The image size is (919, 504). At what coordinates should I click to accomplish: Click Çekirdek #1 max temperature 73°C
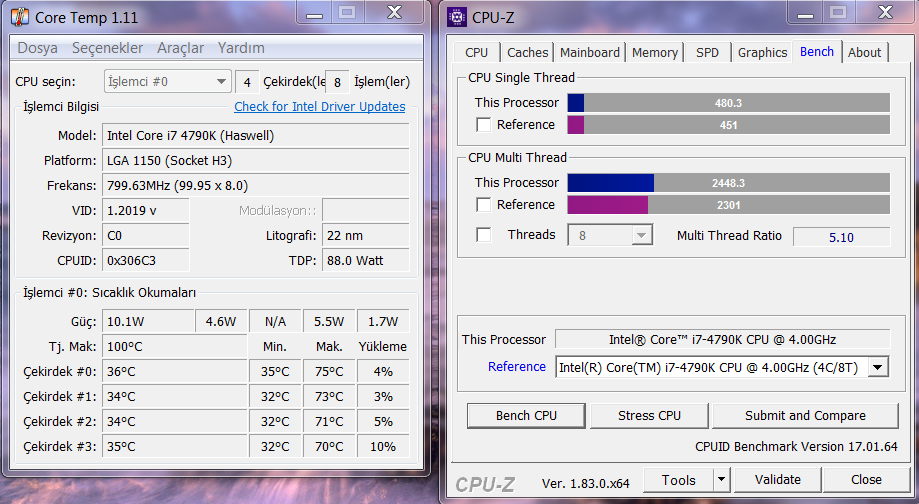tap(329, 397)
